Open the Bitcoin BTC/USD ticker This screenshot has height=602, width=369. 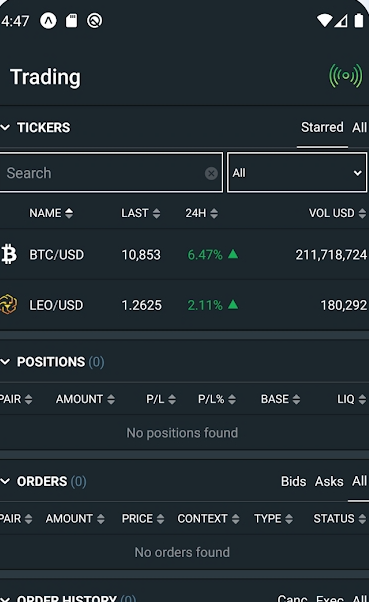(x=184, y=255)
